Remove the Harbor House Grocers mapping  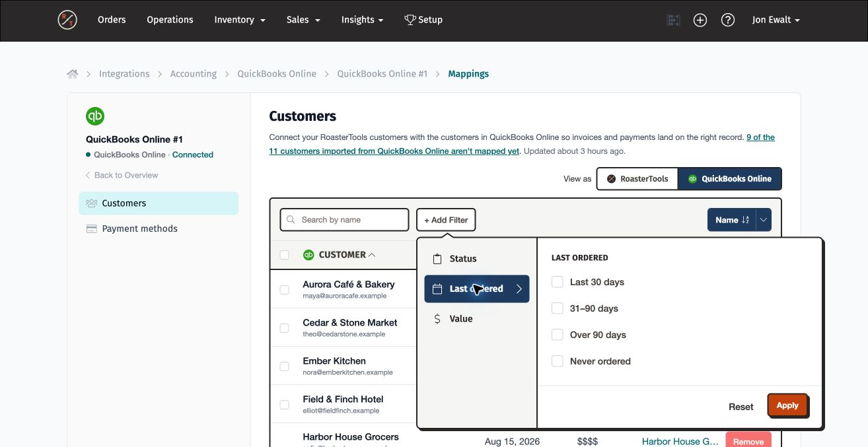tap(748, 442)
